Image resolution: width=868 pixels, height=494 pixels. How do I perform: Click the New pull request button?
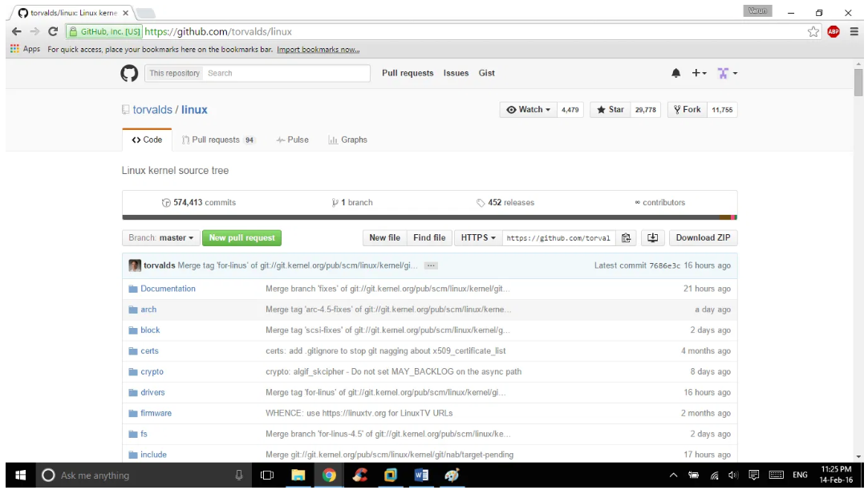[241, 237]
